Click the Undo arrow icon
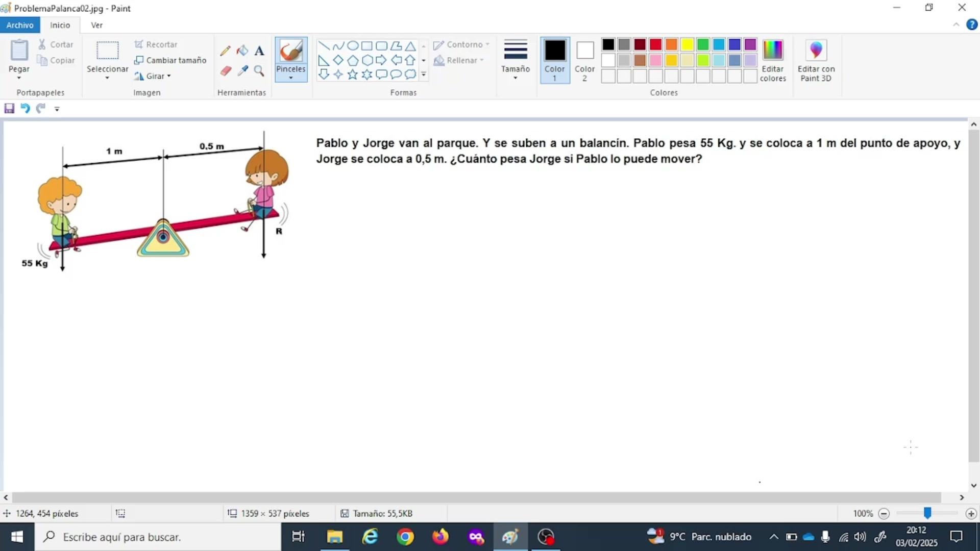The image size is (980, 551). coord(25,108)
